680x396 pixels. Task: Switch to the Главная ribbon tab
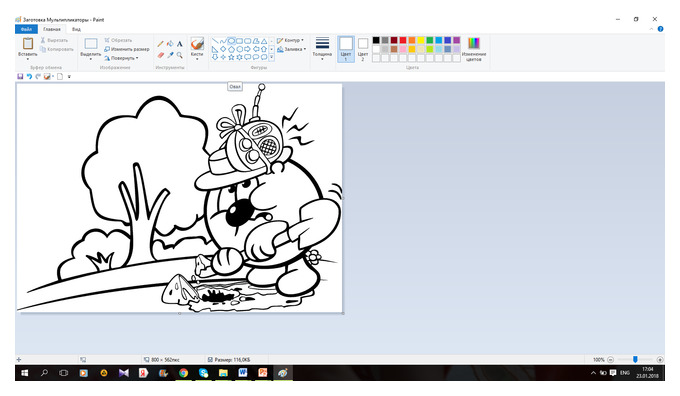[52, 29]
